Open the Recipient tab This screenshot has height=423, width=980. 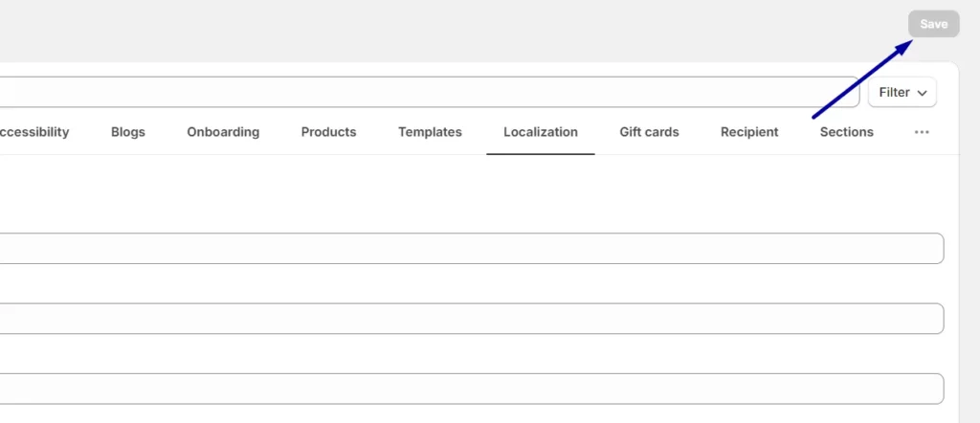pyautogui.click(x=749, y=132)
